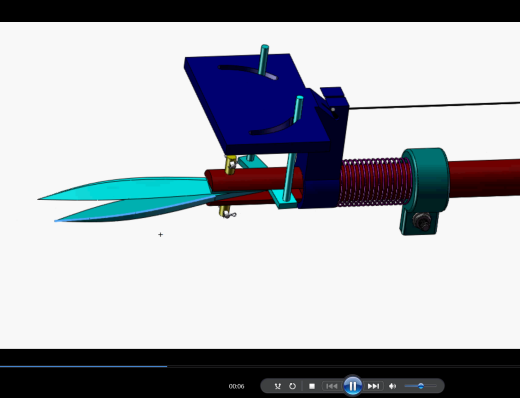Screen dimensions: 520x398
Task: Mute the player audio
Action: 393,386
